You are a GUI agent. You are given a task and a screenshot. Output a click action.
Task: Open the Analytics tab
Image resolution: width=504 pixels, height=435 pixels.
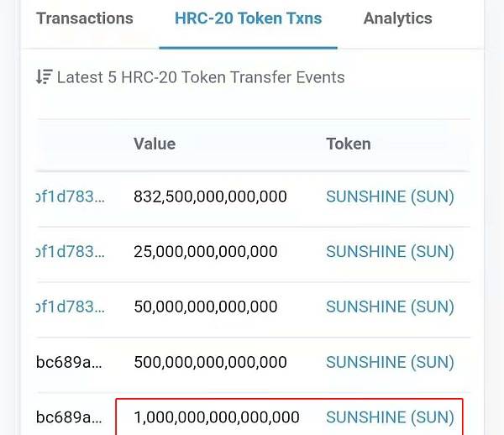point(397,18)
